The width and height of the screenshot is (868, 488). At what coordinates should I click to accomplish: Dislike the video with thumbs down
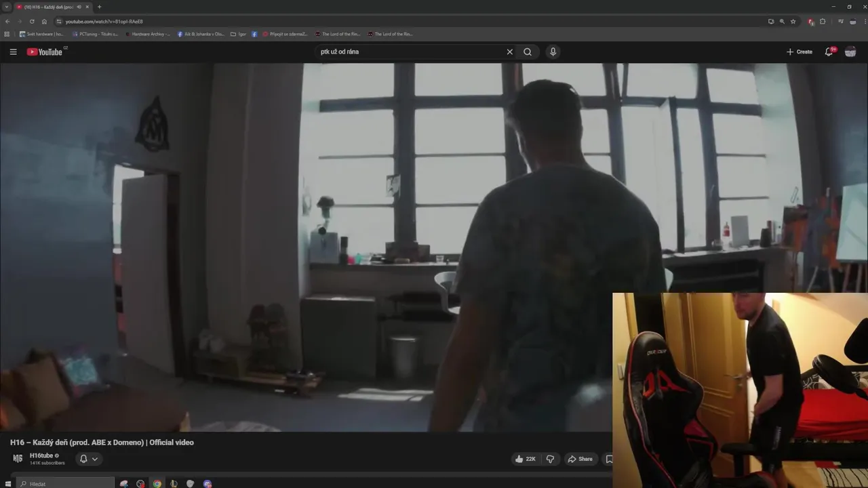coord(550,459)
